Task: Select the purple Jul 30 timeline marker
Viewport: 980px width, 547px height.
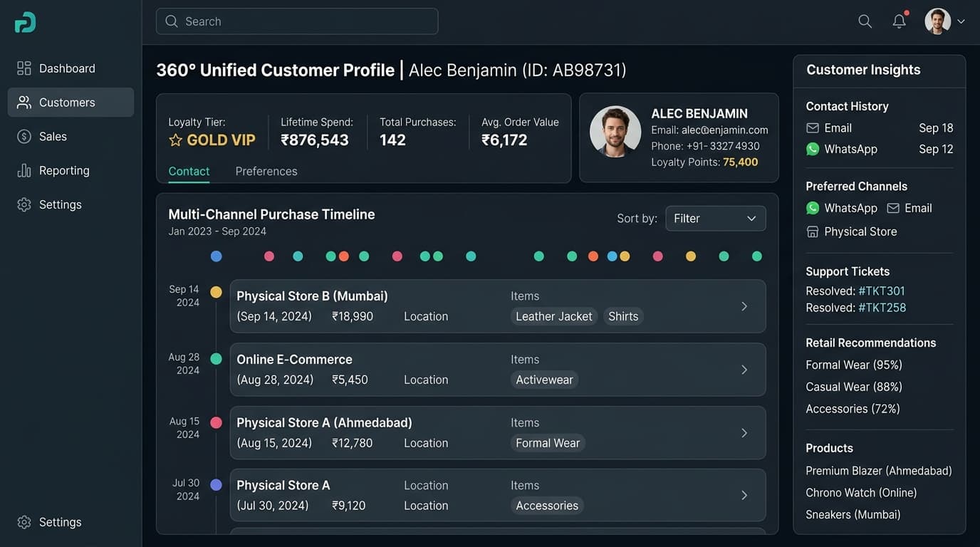Action: [216, 485]
